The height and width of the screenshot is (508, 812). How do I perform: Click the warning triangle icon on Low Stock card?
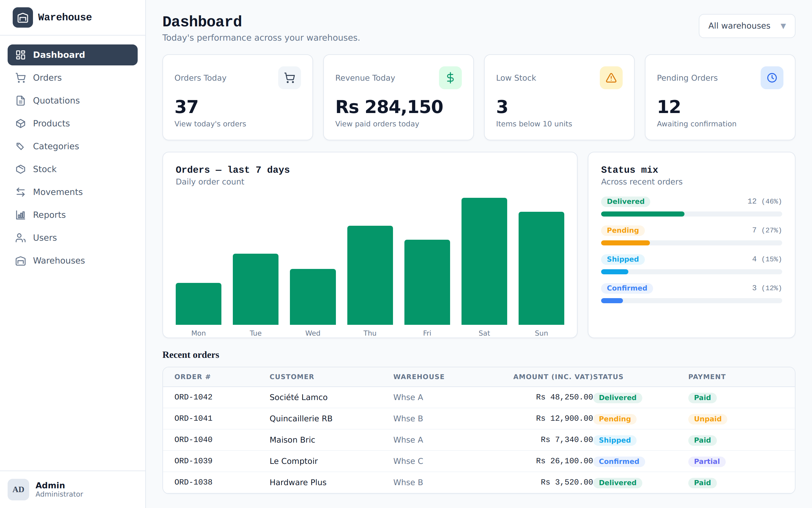pyautogui.click(x=611, y=78)
